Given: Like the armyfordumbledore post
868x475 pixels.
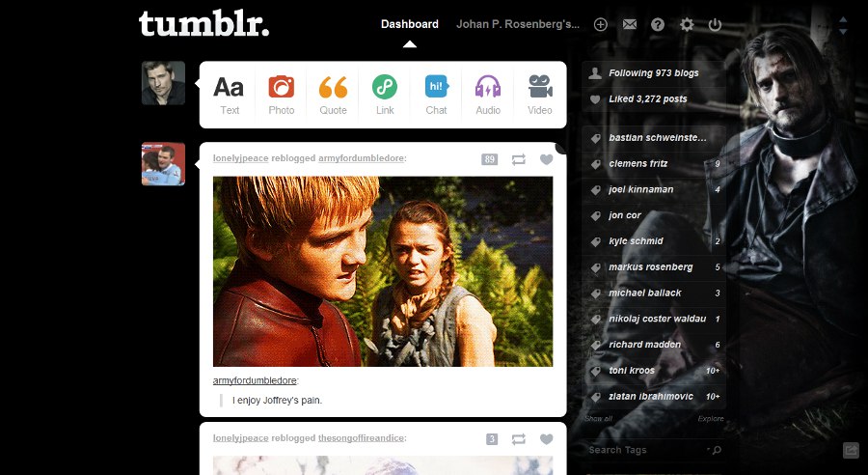Looking at the screenshot, I should pyautogui.click(x=547, y=159).
